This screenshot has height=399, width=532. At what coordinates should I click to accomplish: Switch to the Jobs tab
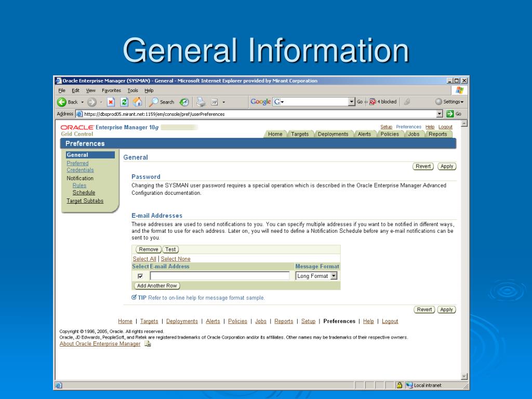[414, 134]
